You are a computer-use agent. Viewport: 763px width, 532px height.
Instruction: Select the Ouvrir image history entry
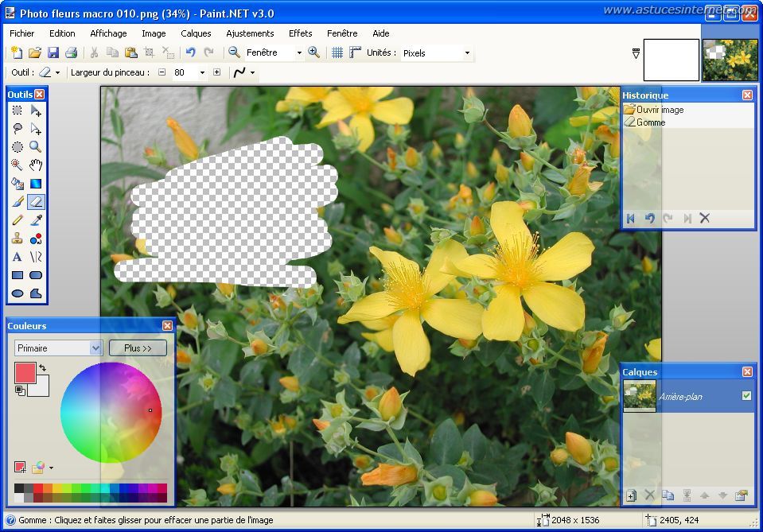tap(688, 110)
